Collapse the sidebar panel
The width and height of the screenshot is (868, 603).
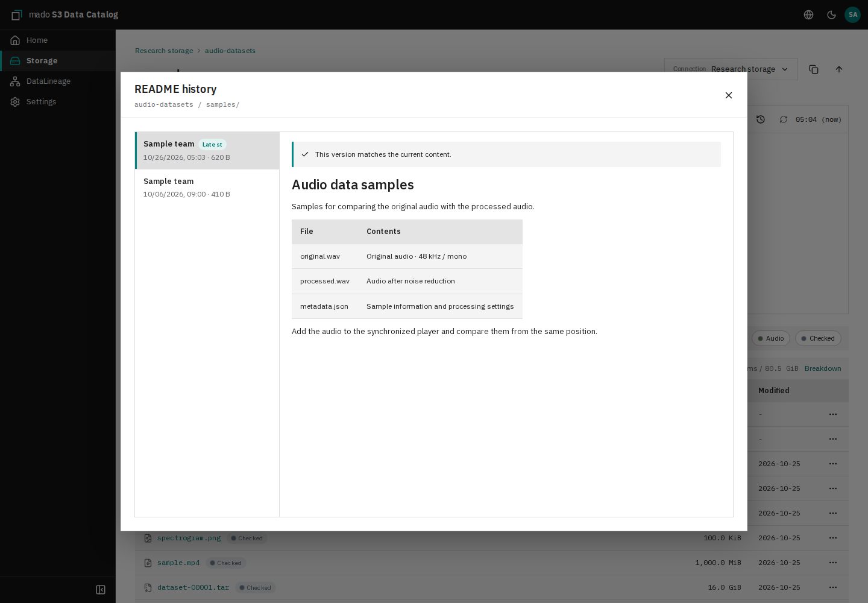pyautogui.click(x=101, y=590)
